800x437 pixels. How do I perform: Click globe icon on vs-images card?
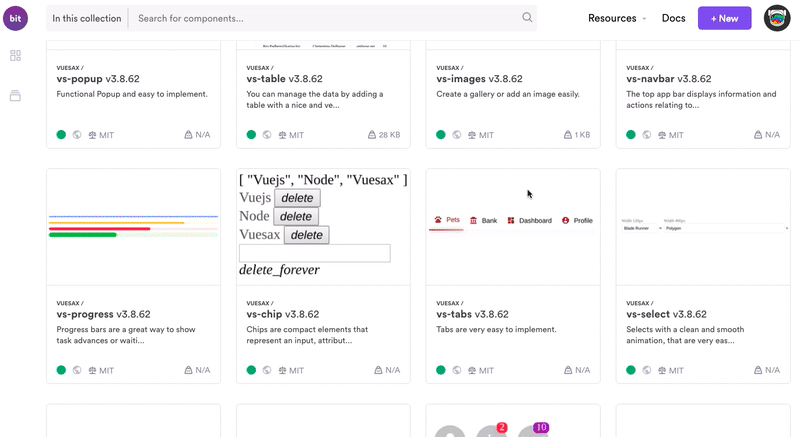click(x=457, y=135)
